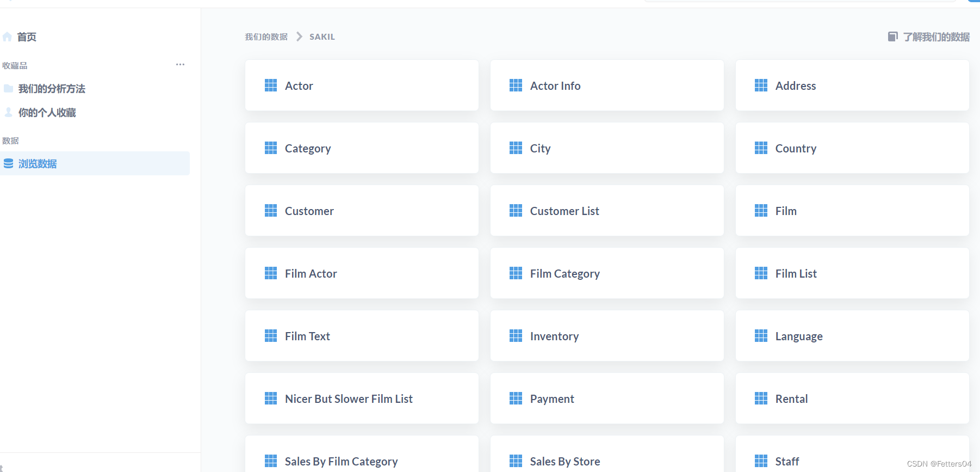Click the table icon on Inventory card
This screenshot has width=980, height=472.
pos(516,336)
